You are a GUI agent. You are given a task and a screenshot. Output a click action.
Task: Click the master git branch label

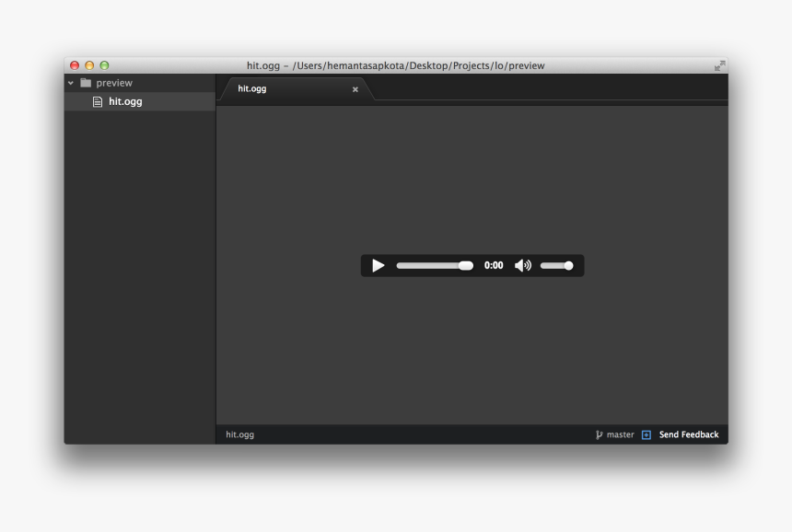pos(621,434)
